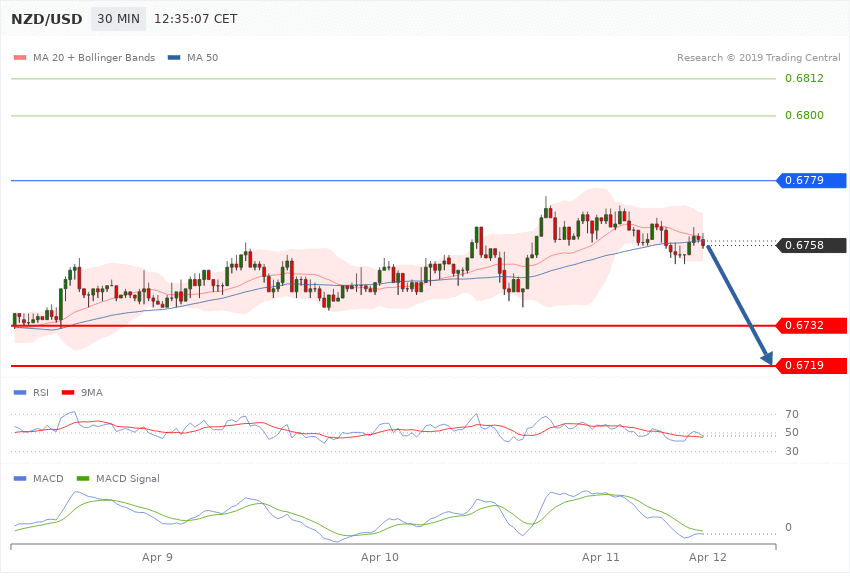Click the MACD 0 axis label
Viewport: 850px width, 576px height.
click(x=788, y=527)
